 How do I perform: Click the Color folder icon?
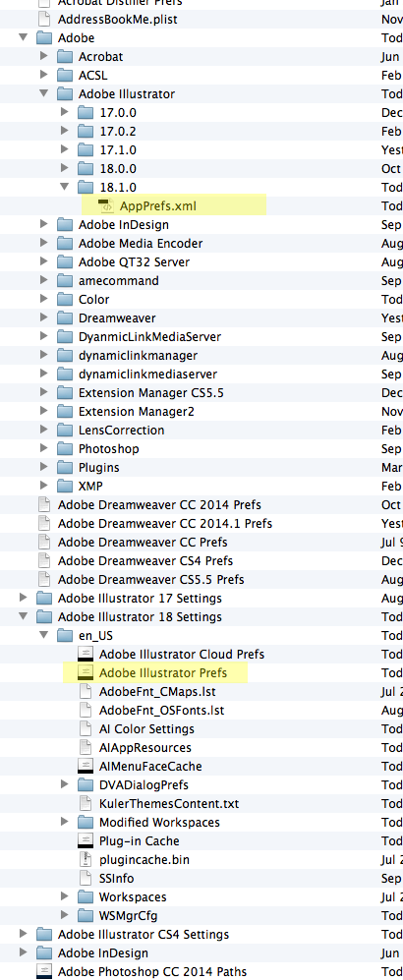coord(65,299)
